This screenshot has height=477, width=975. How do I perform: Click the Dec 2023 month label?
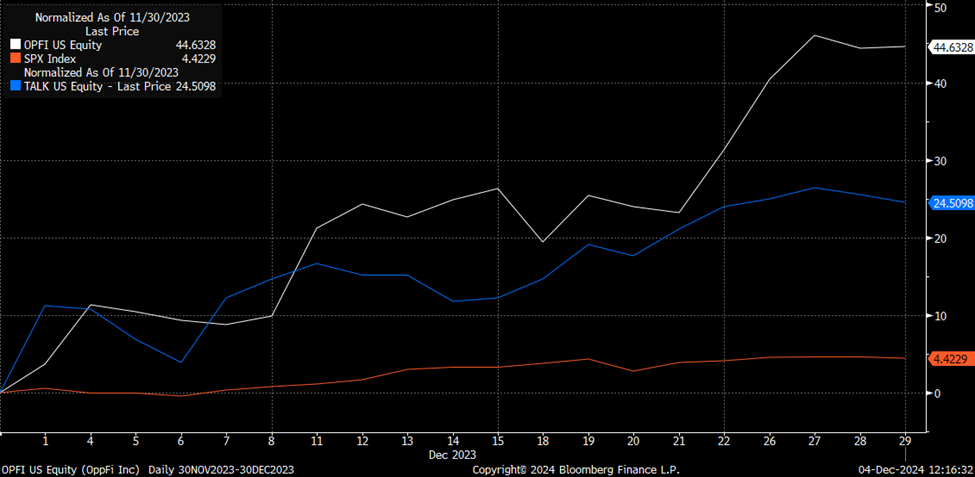point(452,455)
